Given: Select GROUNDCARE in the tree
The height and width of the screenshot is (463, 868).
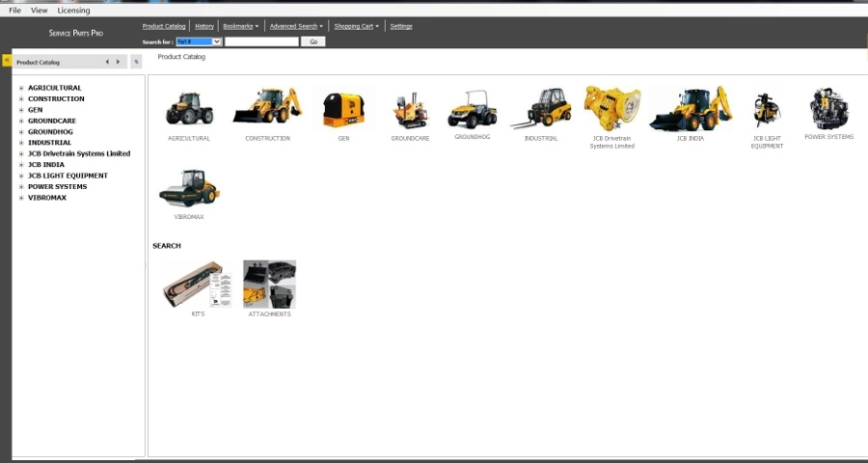Looking at the screenshot, I should tap(52, 121).
